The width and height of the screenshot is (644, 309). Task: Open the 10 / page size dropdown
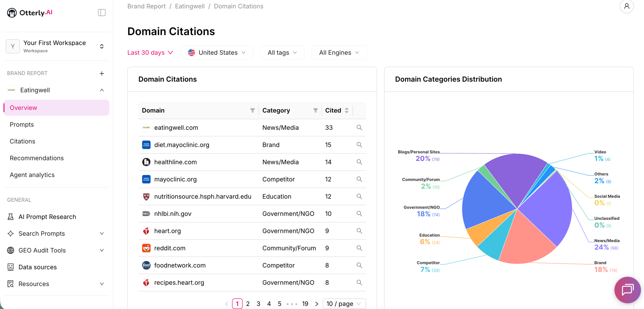344,304
